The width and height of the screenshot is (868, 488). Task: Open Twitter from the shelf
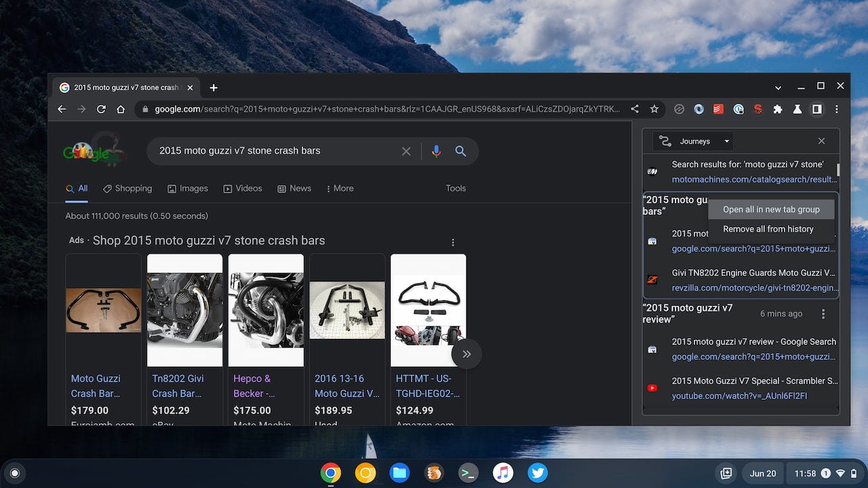(537, 473)
